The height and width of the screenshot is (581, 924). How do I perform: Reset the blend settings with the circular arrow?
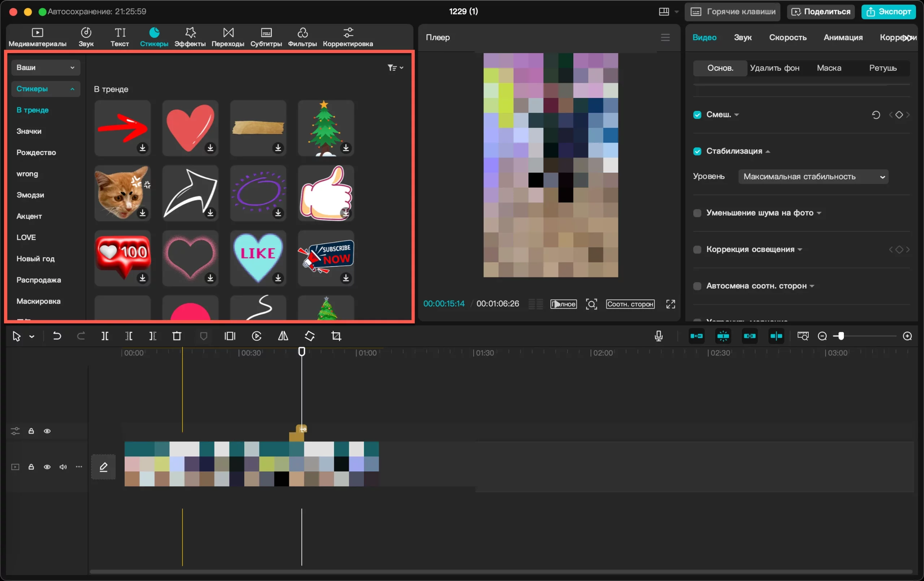point(876,115)
